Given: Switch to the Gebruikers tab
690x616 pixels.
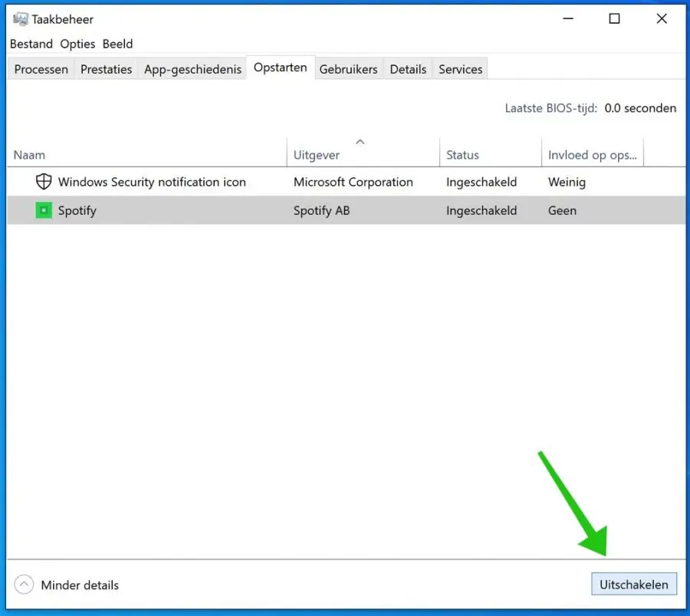Looking at the screenshot, I should tap(349, 69).
